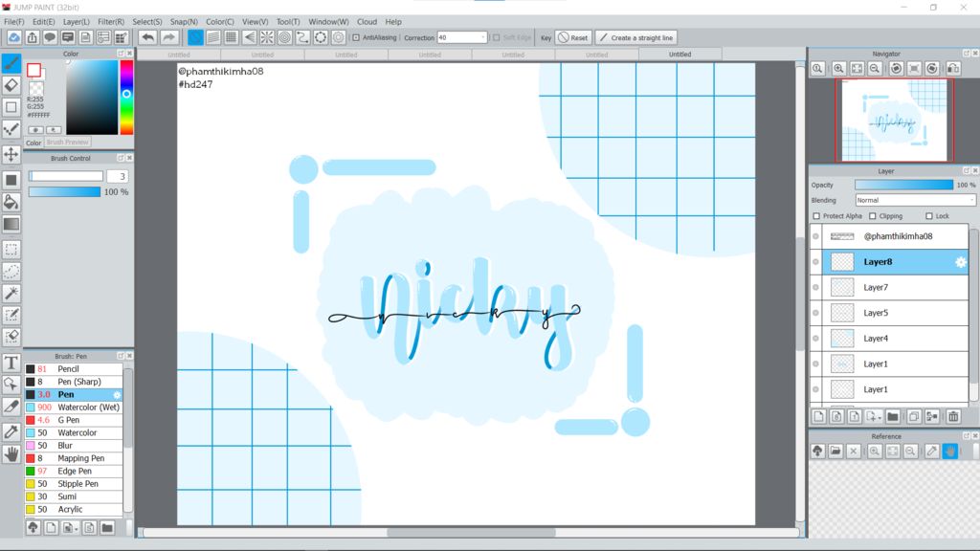980x551 pixels.
Task: Open the Snap menu
Action: 184,21
